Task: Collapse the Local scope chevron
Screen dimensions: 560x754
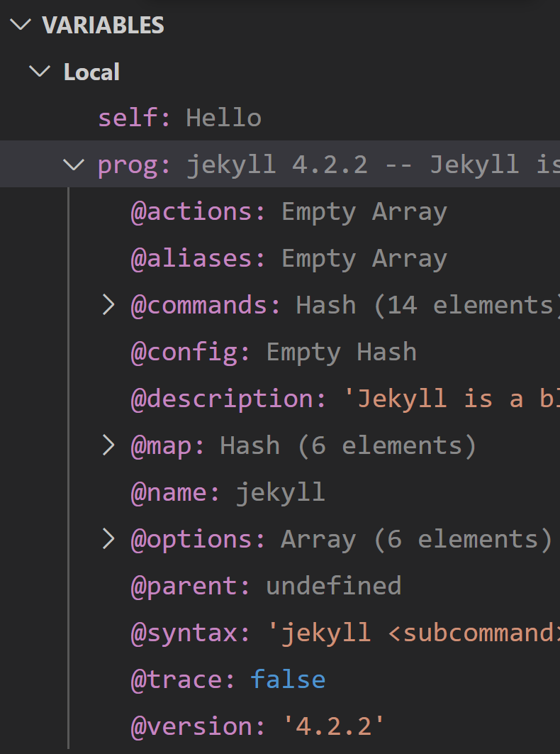Action: (39, 72)
